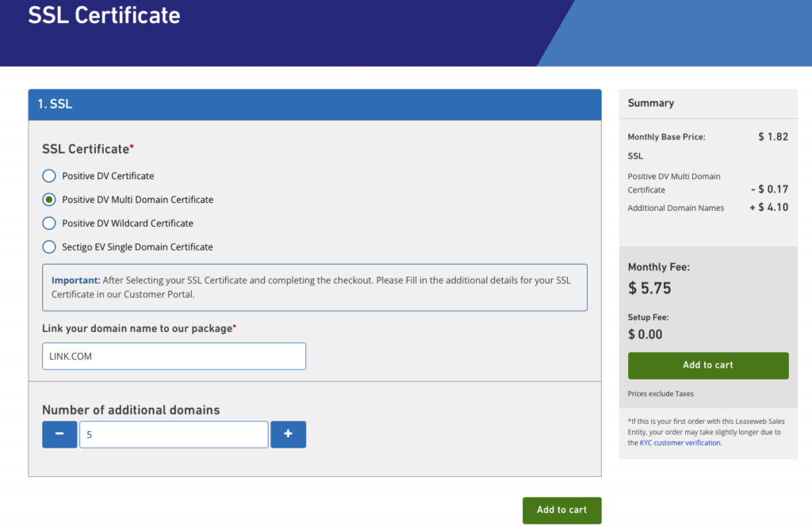Click the Monthly Fee amount $ 5.75
This screenshot has width=812, height=527.
[650, 288]
